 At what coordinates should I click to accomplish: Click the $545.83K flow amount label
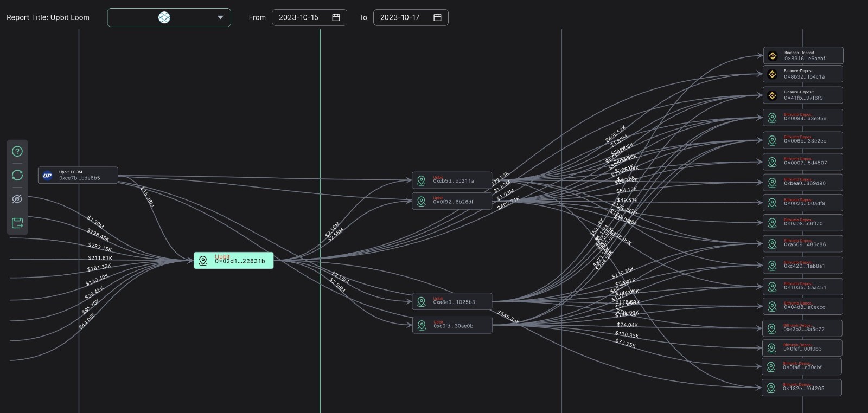point(508,317)
